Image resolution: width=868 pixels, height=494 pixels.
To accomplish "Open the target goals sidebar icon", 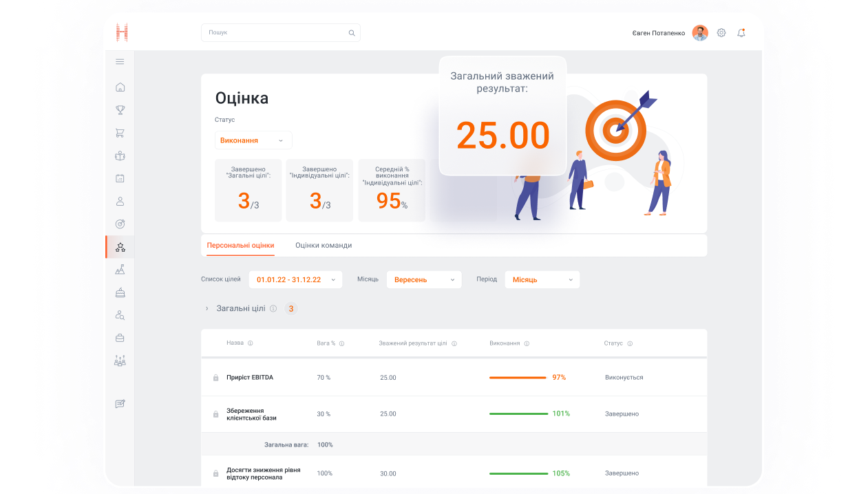I will (x=120, y=224).
